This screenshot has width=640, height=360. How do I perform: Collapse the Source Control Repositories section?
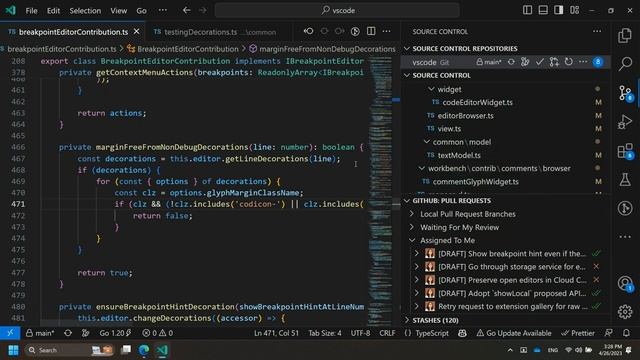[465, 49]
